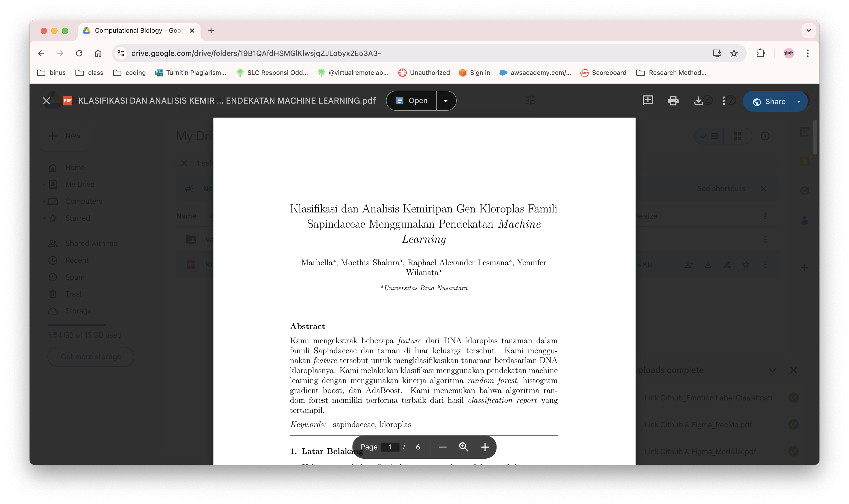Click the blue Share button

[x=767, y=101]
